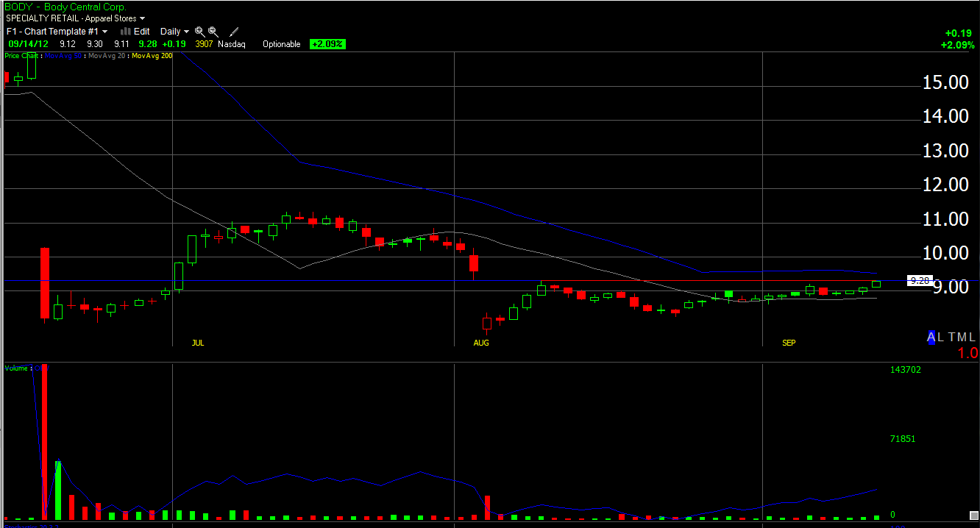The image size is (980, 528).
Task: Expand the F1 - Chart Template #1 dropdown
Action: [x=57, y=32]
